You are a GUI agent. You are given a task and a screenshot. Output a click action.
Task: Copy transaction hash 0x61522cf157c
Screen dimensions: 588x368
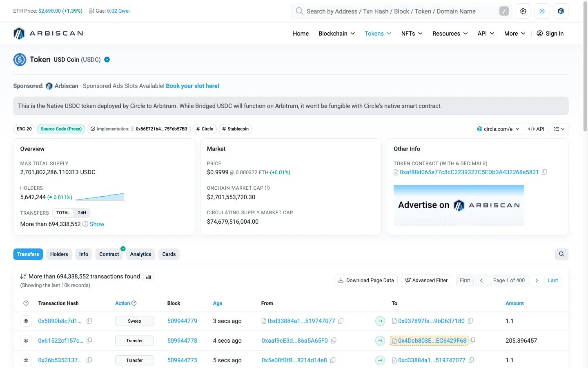click(89, 341)
